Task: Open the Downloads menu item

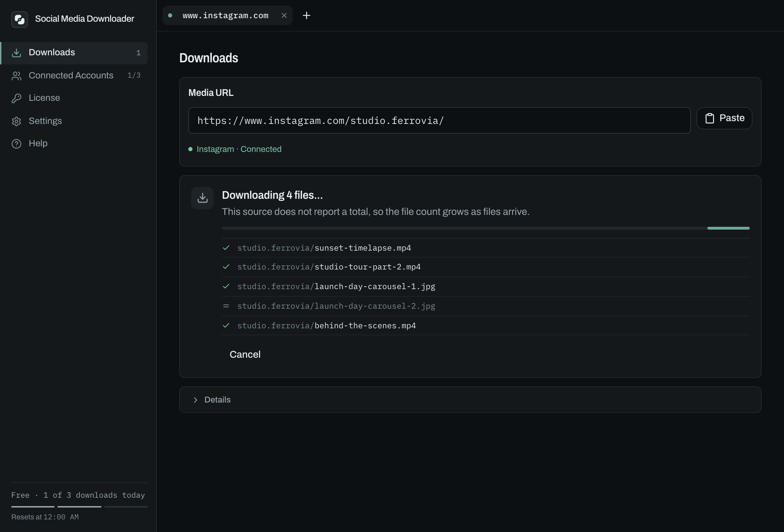Action: click(x=74, y=53)
